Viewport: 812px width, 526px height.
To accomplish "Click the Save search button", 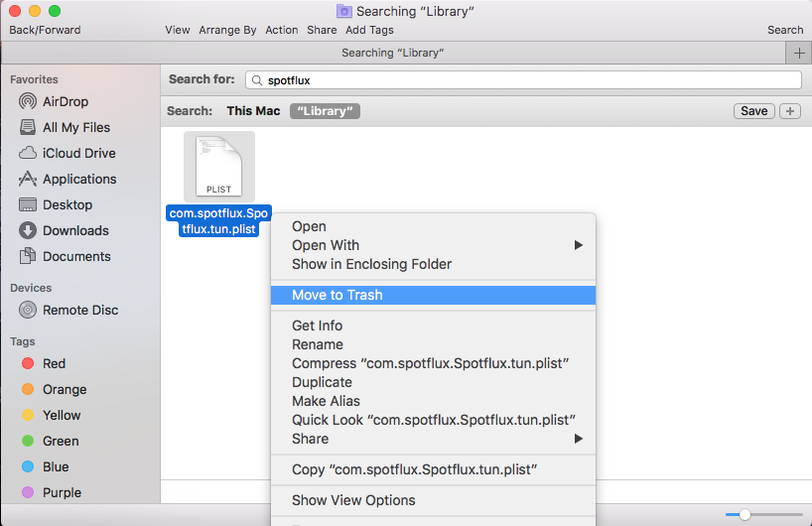I will (x=754, y=111).
